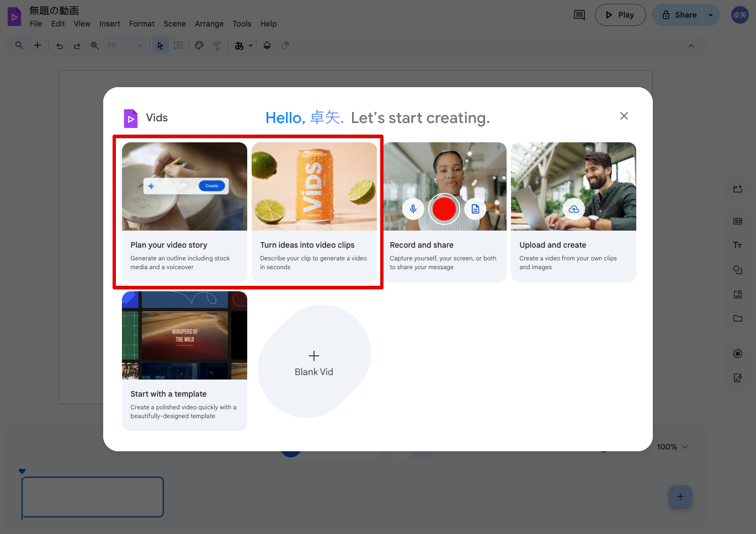Collapse the toolbar with the chevron

click(691, 46)
